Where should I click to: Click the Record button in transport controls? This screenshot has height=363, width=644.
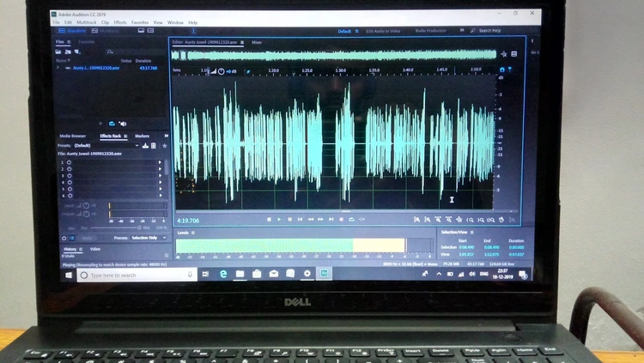pyautogui.click(x=341, y=220)
